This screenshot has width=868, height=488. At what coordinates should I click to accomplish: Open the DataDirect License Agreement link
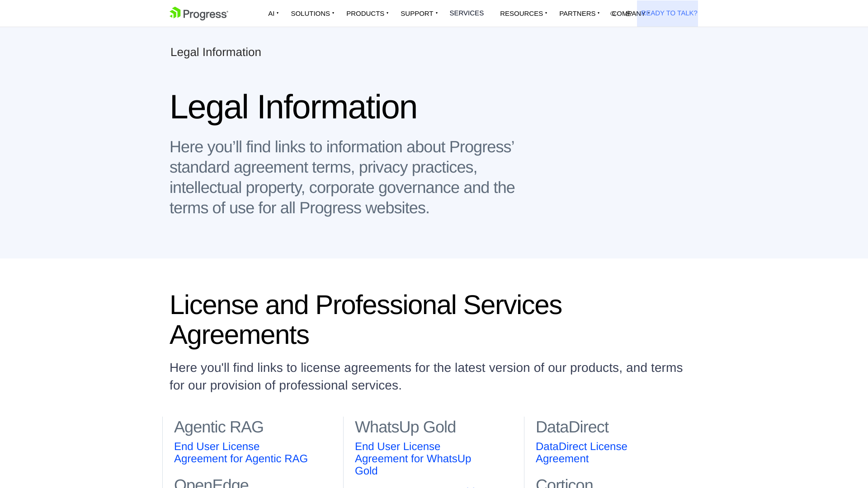click(581, 452)
